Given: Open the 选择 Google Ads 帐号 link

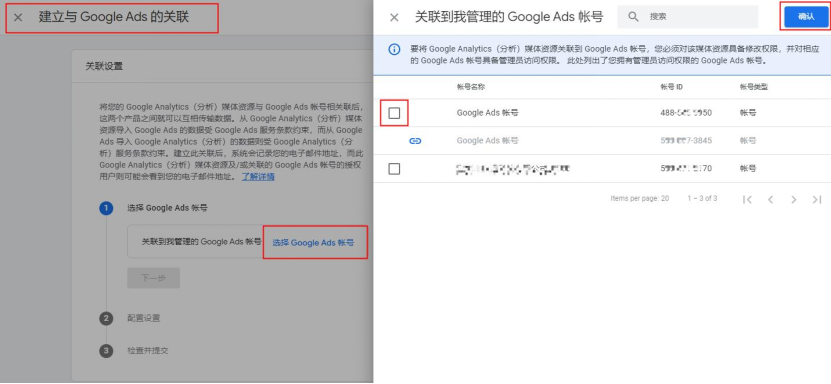Looking at the screenshot, I should (313, 243).
